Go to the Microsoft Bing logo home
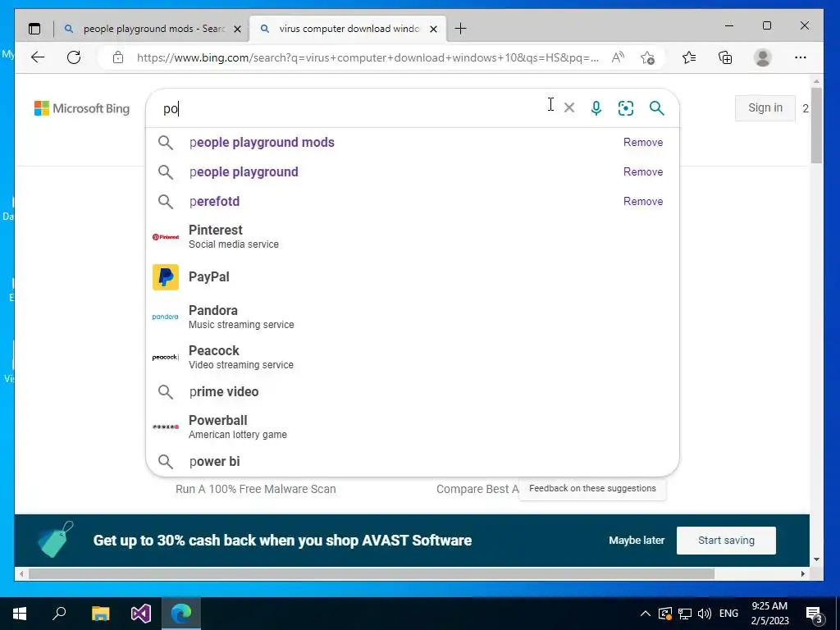 click(82, 108)
